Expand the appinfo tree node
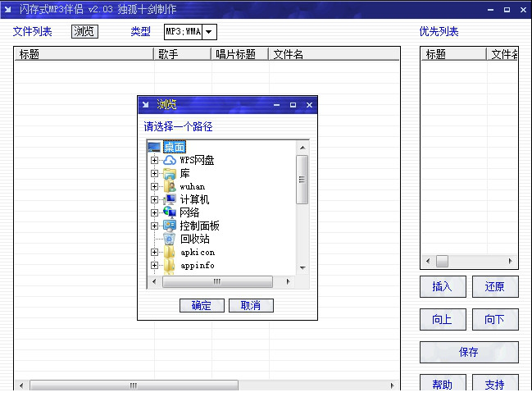Screen dimensions: 532x406 pyautogui.click(x=154, y=266)
